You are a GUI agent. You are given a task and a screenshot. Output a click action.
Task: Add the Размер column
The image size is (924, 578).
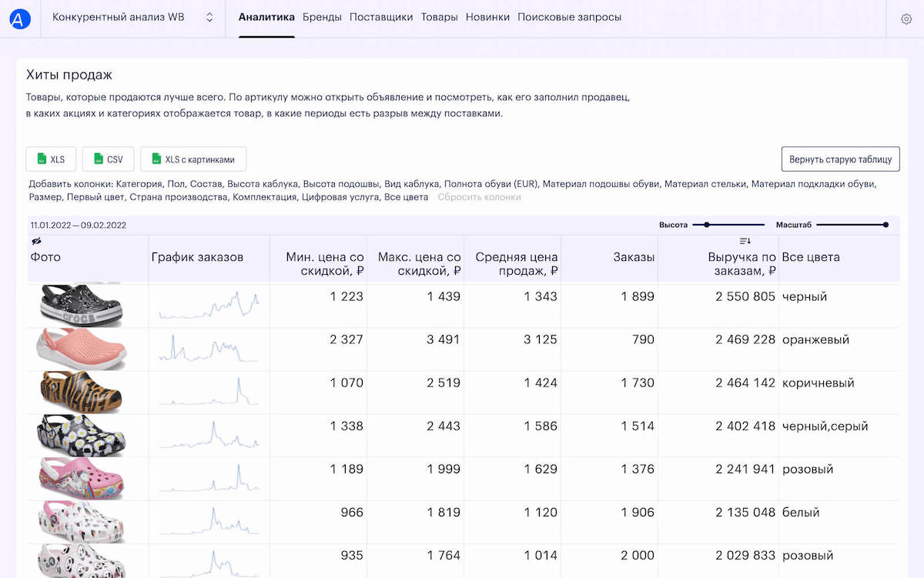46,197
